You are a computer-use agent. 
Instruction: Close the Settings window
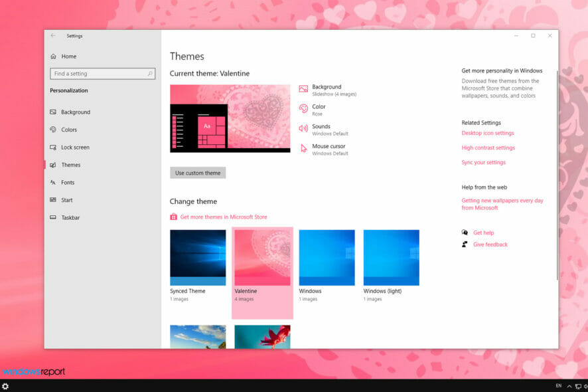550,36
